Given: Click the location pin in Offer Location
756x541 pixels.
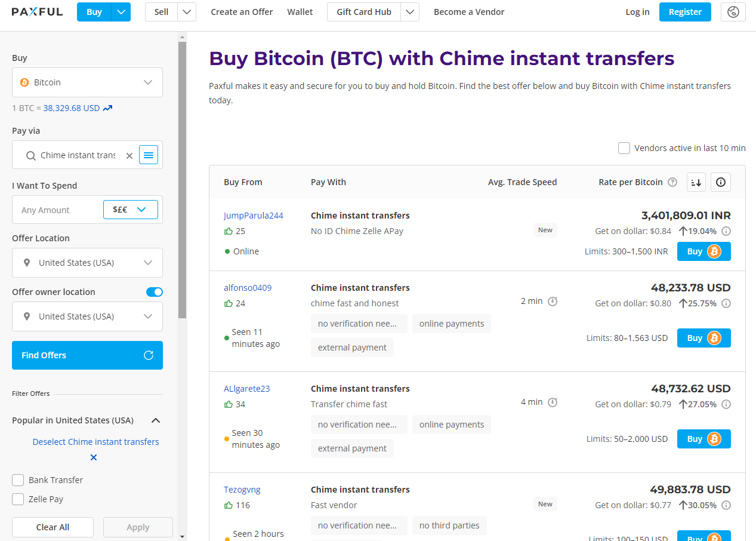Looking at the screenshot, I should [27, 263].
